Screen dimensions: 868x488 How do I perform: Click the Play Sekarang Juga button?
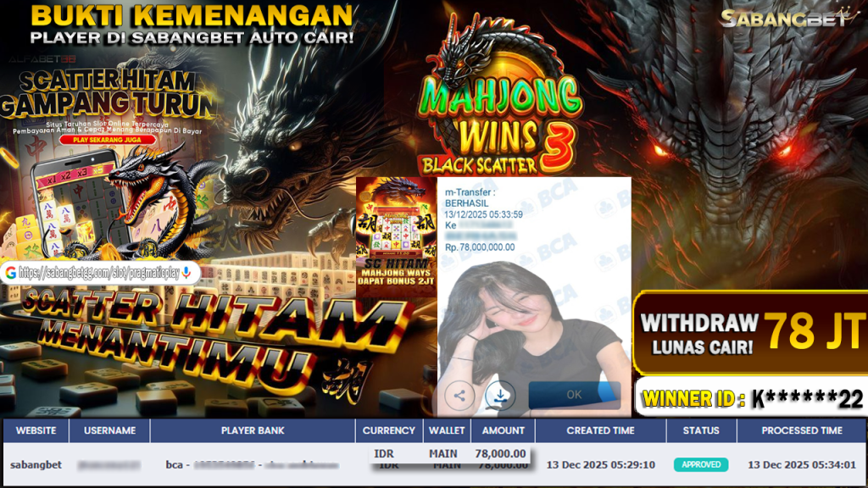click(103, 139)
